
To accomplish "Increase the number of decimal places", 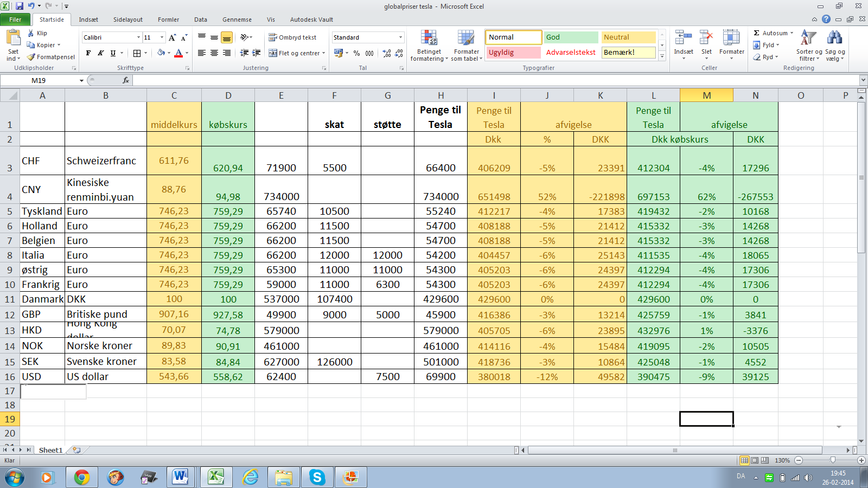I will pos(387,53).
